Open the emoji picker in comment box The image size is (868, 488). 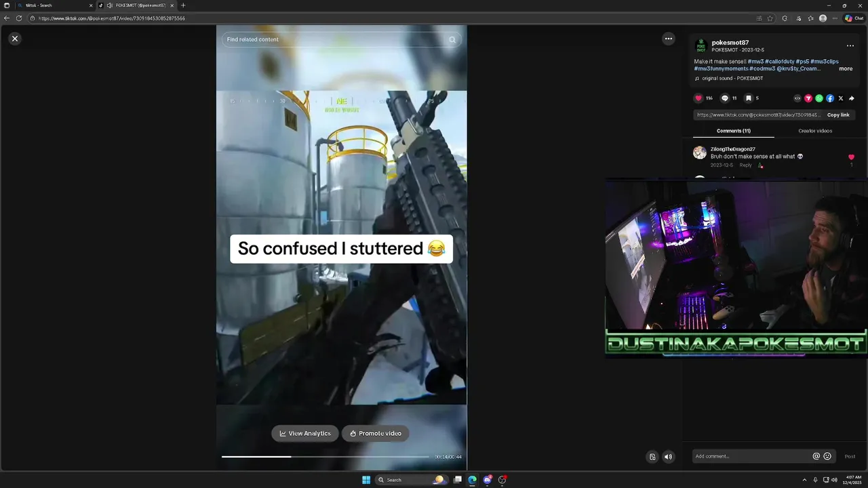827,456
